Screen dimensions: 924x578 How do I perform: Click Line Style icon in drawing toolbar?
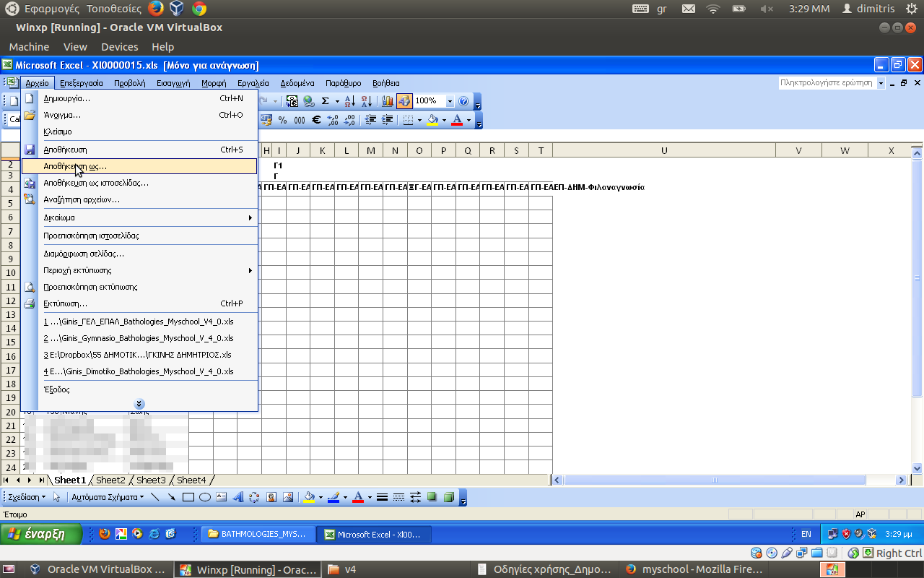coord(382,497)
